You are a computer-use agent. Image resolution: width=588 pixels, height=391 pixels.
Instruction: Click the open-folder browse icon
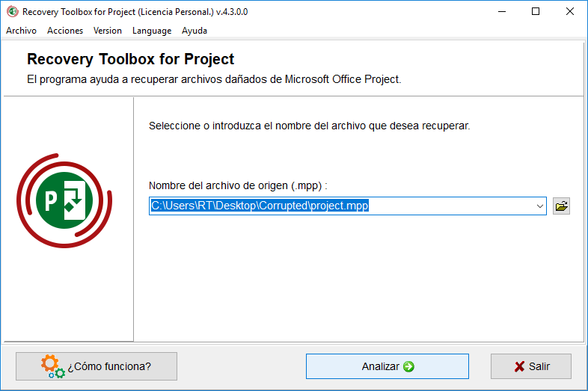(x=561, y=206)
